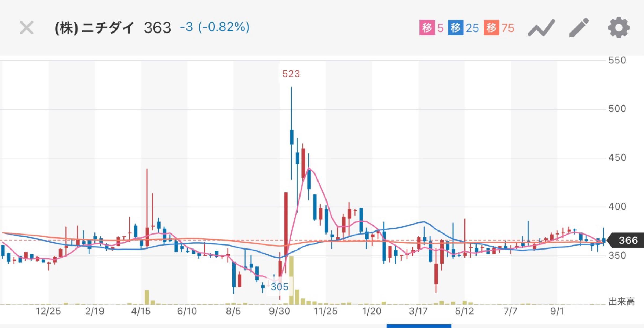Click the 366 current price marker
This screenshot has width=644, height=328.
point(627,240)
